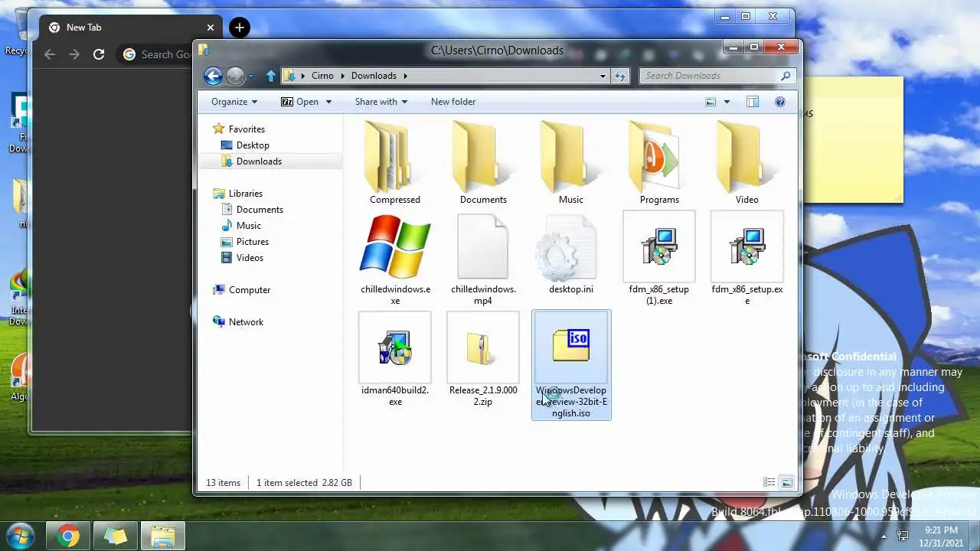Click the taskbar clock showing 9:21 PM

[x=941, y=536]
